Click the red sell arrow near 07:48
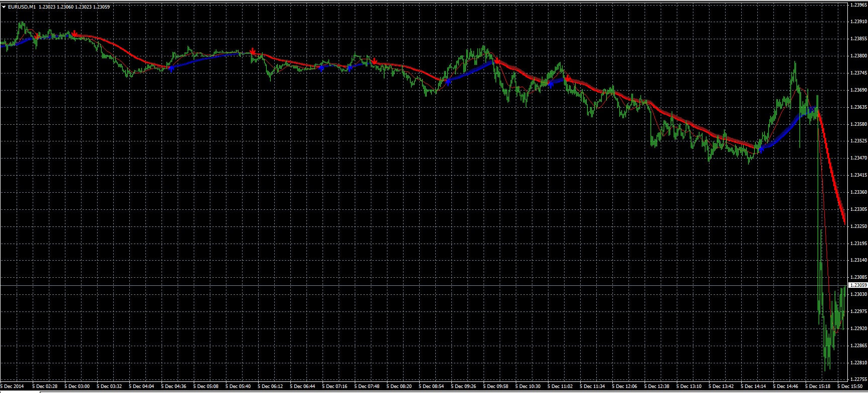This screenshot has width=868, height=393. pos(374,61)
